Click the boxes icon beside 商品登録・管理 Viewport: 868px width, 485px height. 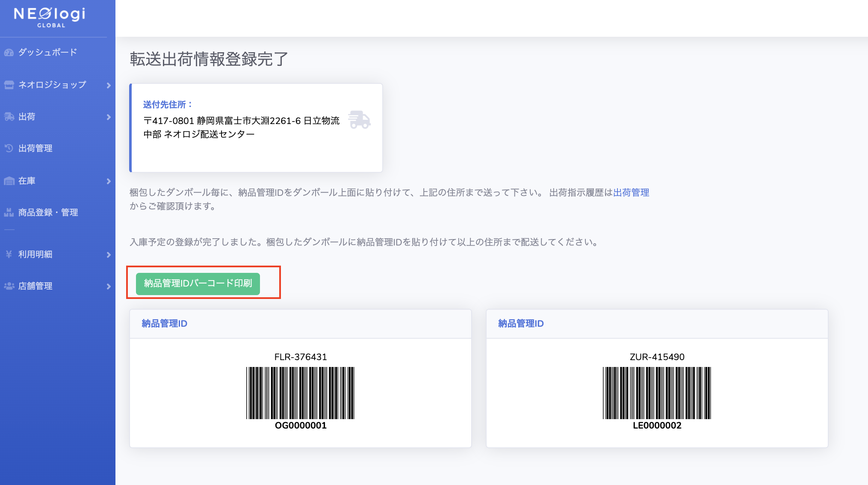click(9, 213)
